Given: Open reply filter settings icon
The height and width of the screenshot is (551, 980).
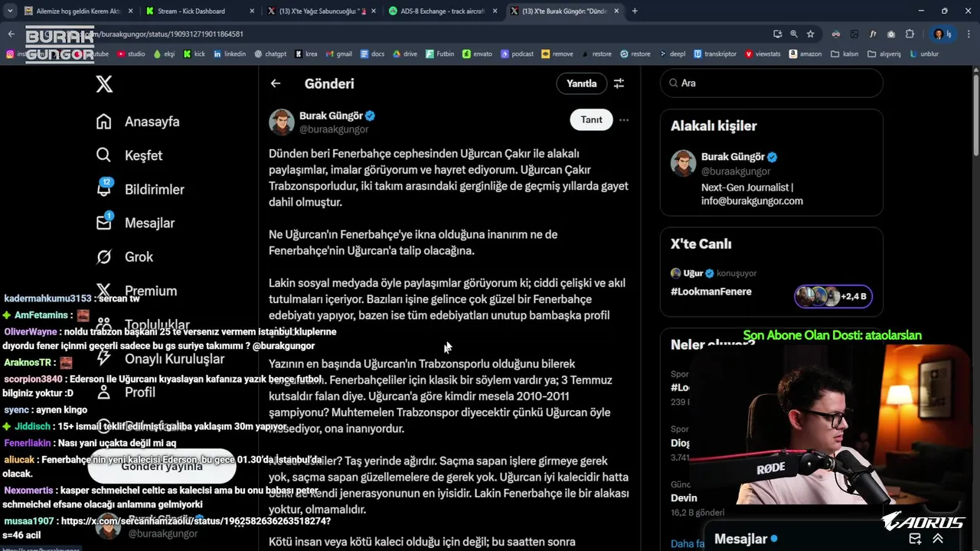Looking at the screenshot, I should [x=619, y=83].
